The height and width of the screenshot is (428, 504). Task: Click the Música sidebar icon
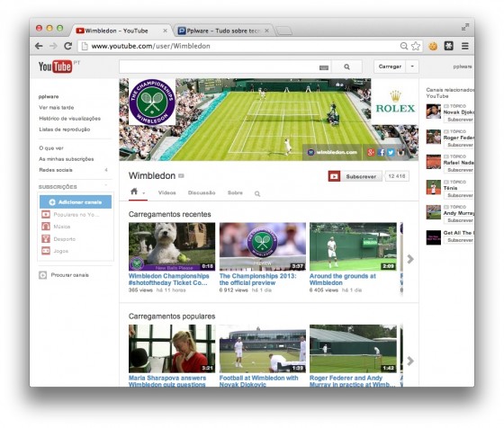click(46, 227)
